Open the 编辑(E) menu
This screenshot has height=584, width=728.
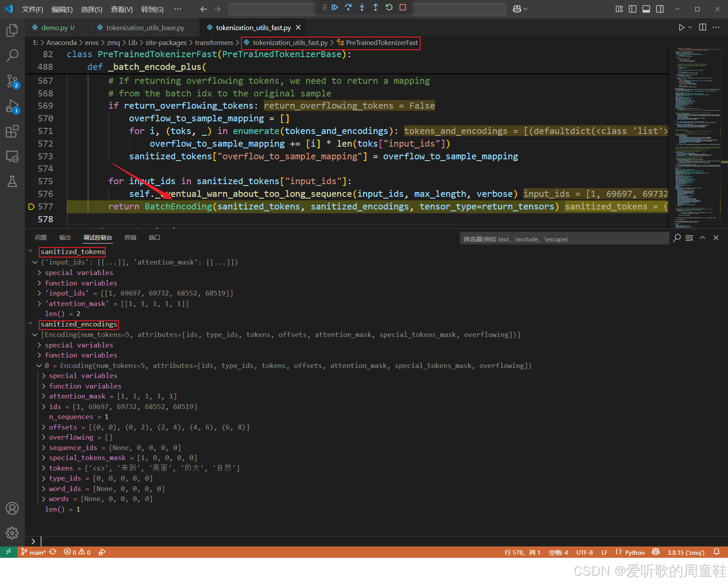coord(62,9)
